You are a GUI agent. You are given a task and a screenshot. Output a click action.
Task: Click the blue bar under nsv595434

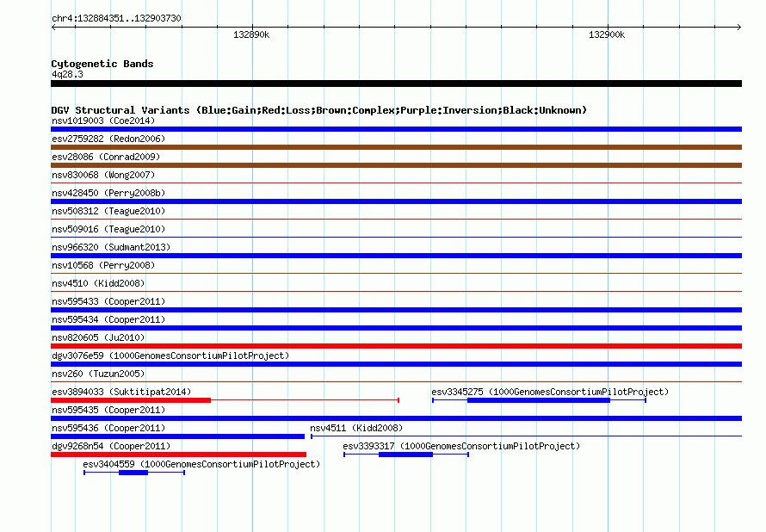tap(396, 328)
